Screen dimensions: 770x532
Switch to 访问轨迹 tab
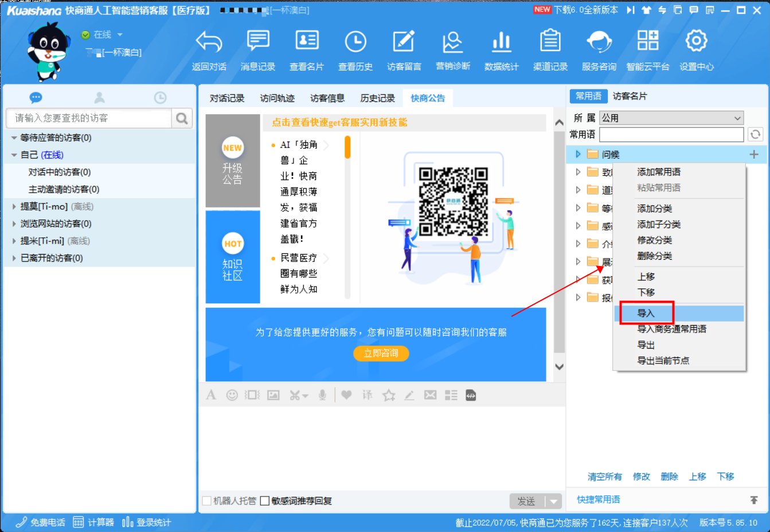pos(277,98)
